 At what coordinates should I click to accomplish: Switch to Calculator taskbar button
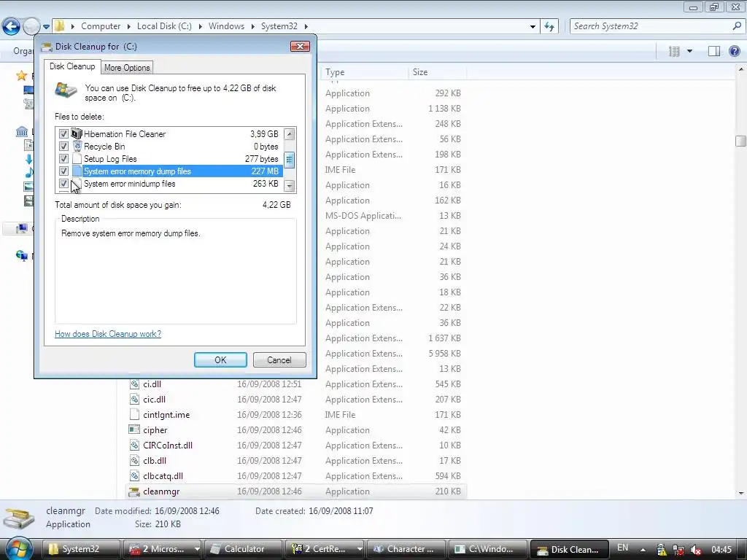click(243, 549)
